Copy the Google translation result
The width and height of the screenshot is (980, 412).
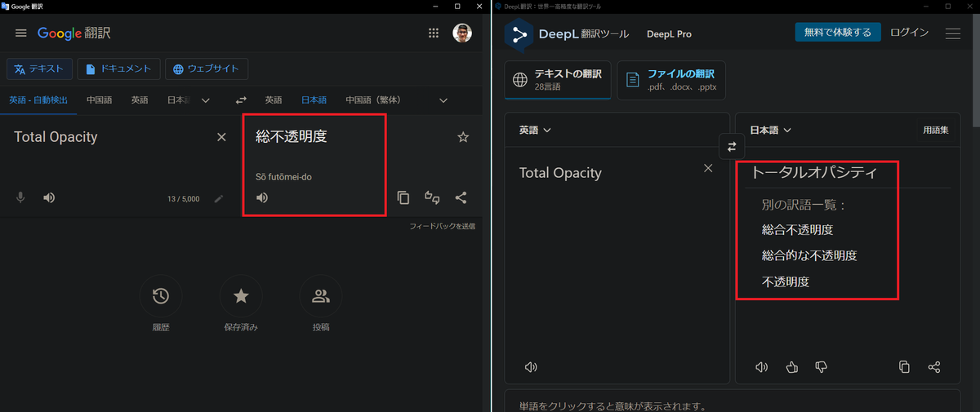[x=403, y=197]
